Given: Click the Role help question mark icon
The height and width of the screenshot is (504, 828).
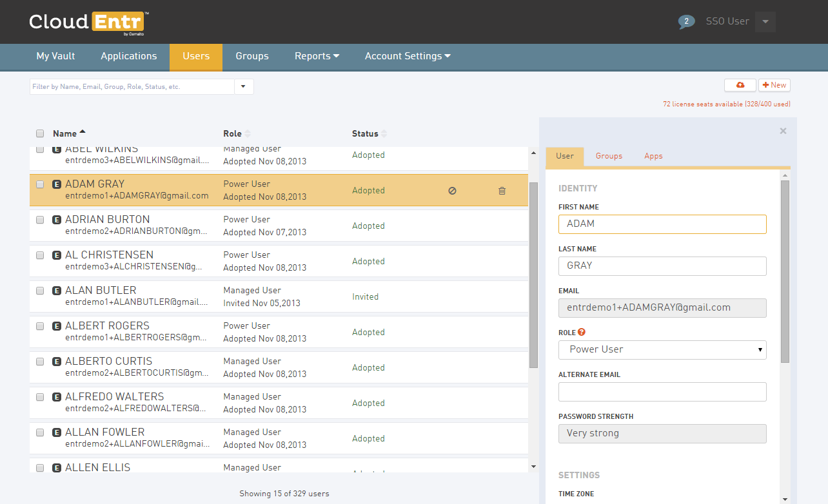Looking at the screenshot, I should (x=582, y=333).
